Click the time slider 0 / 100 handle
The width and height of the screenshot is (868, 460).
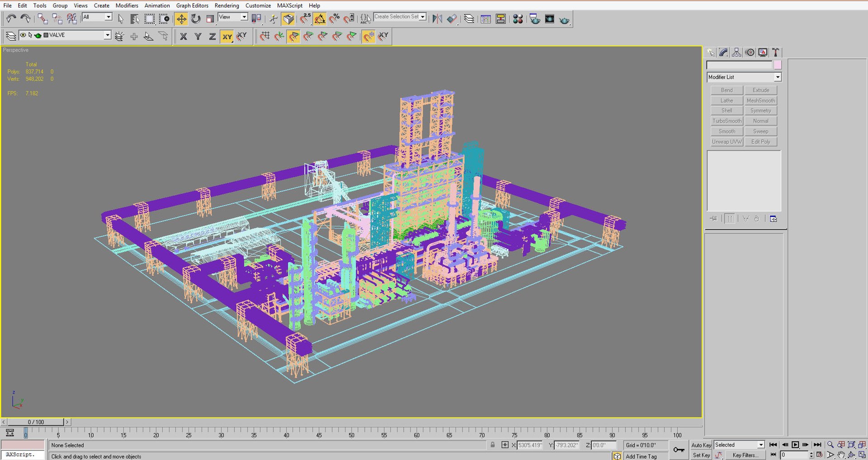click(x=36, y=422)
